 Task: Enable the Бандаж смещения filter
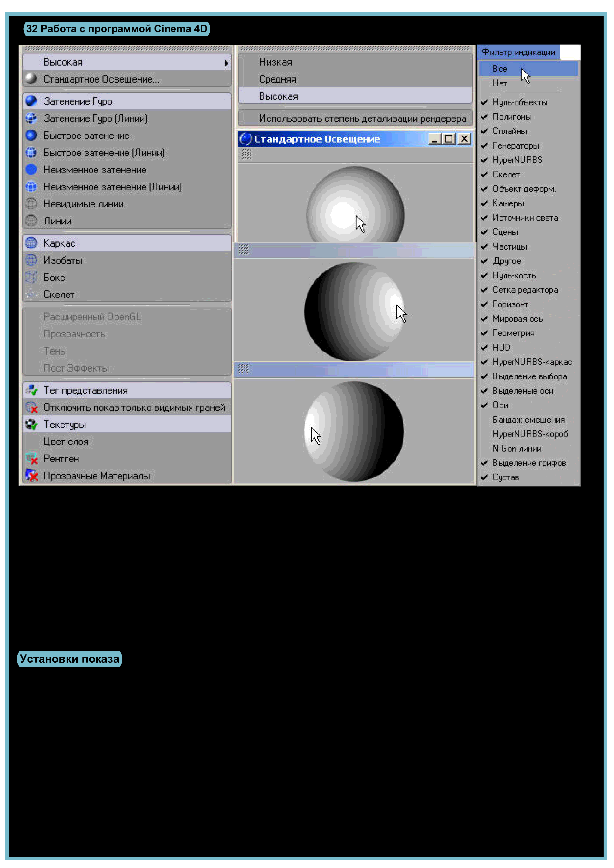point(528,420)
